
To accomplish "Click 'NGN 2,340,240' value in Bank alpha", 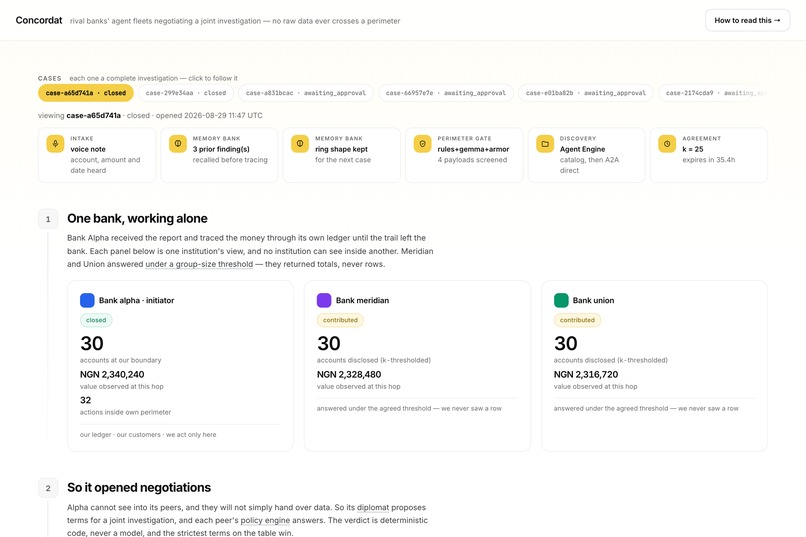I will pos(112,375).
